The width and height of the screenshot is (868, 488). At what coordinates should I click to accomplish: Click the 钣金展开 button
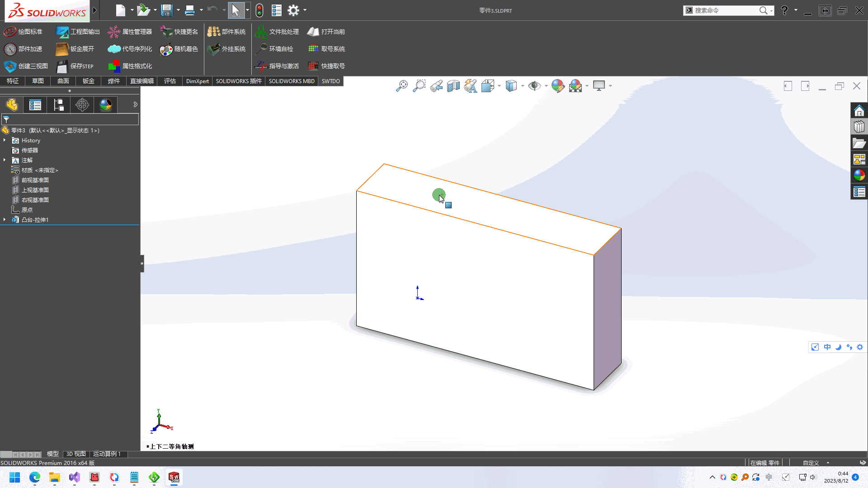(75, 49)
